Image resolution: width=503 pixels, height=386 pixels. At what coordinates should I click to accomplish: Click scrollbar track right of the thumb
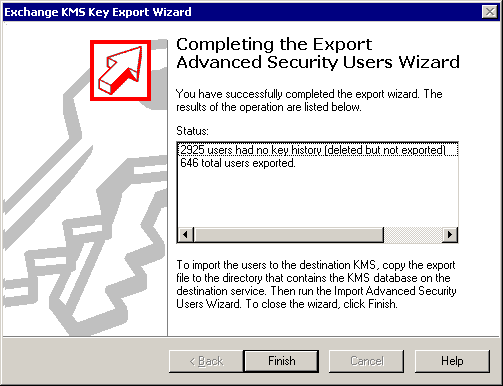point(413,234)
